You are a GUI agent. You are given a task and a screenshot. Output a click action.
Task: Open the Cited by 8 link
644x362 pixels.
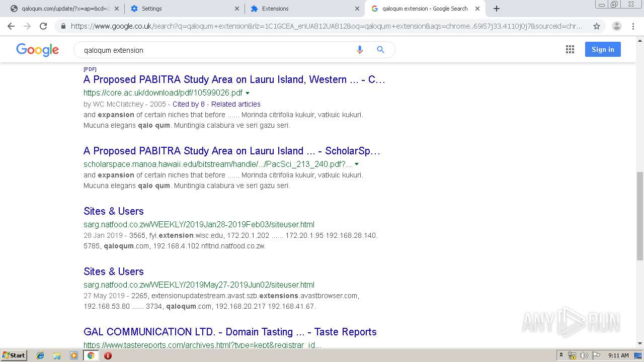(189, 104)
